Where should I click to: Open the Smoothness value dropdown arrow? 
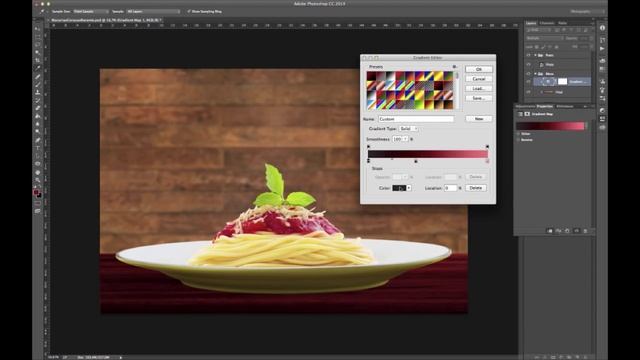point(405,139)
